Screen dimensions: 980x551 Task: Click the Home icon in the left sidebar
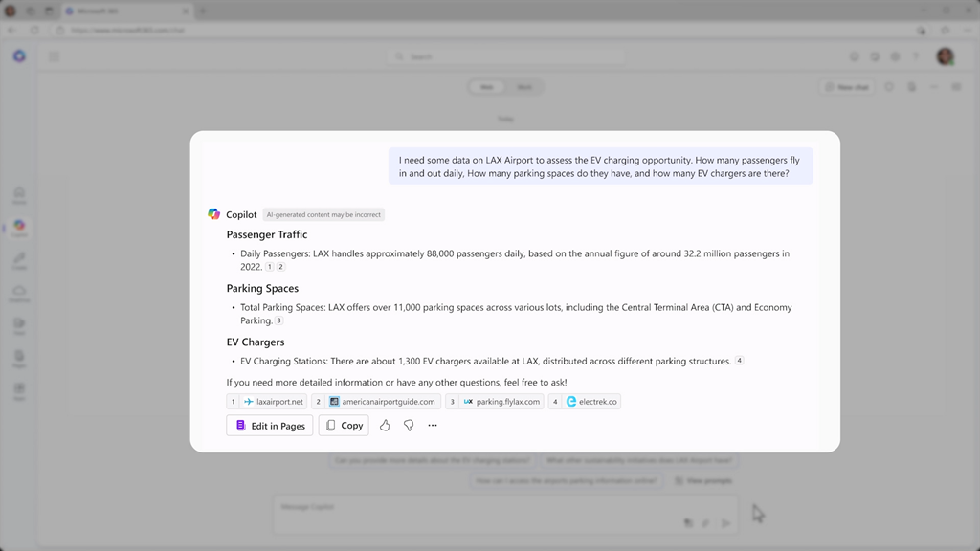click(x=19, y=195)
